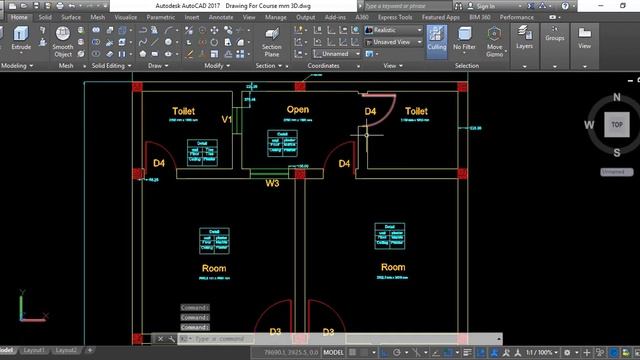640x360 pixels.
Task: Open the Unsaved View dropdown
Action: tap(393, 42)
